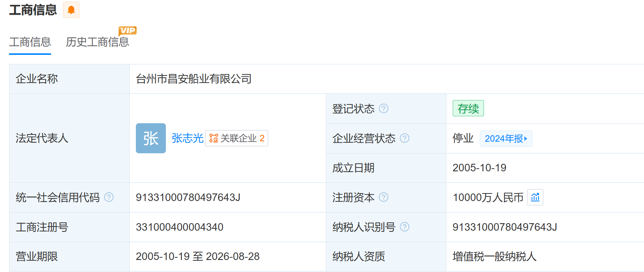
Task: Click the 工商注册号 value 331000400004340
Action: coord(179,227)
